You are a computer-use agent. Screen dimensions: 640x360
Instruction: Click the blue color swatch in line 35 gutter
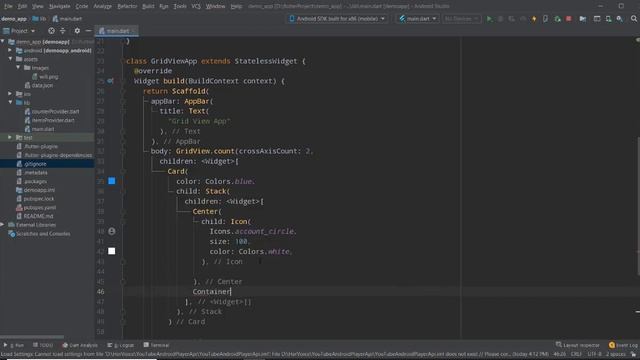coord(111,181)
